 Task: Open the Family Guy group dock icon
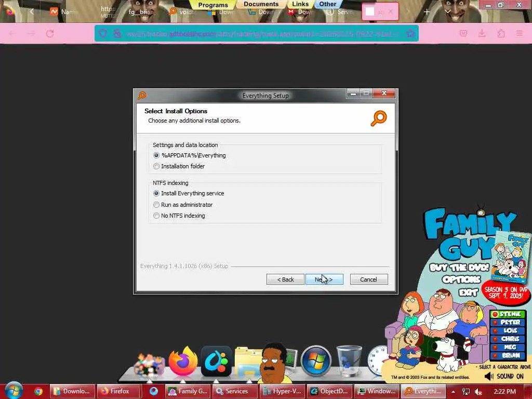(149, 366)
